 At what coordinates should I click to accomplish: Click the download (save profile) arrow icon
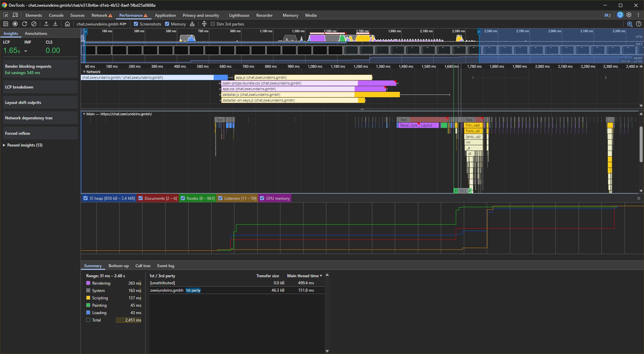point(55,24)
